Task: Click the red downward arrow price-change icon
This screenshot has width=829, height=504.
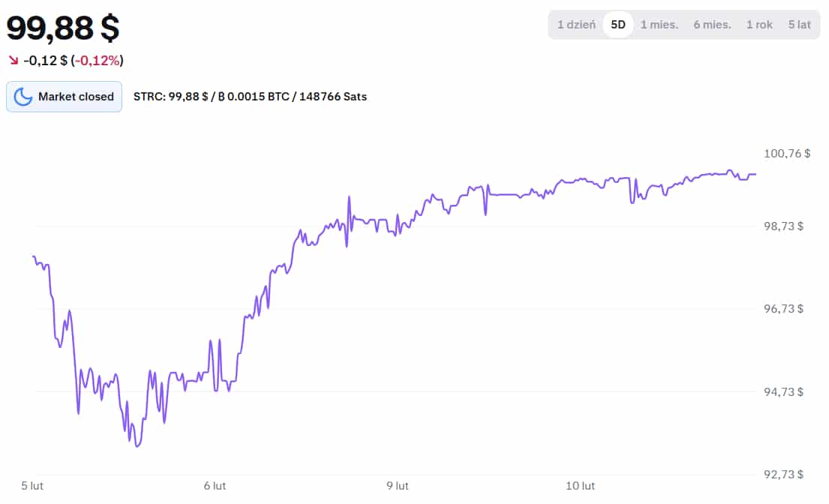Action: tap(14, 60)
